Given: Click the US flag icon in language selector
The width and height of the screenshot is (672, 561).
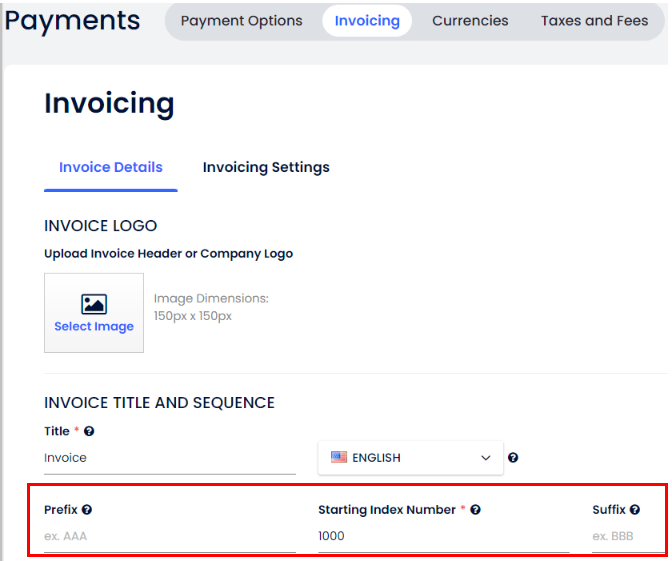Looking at the screenshot, I should tap(339, 458).
